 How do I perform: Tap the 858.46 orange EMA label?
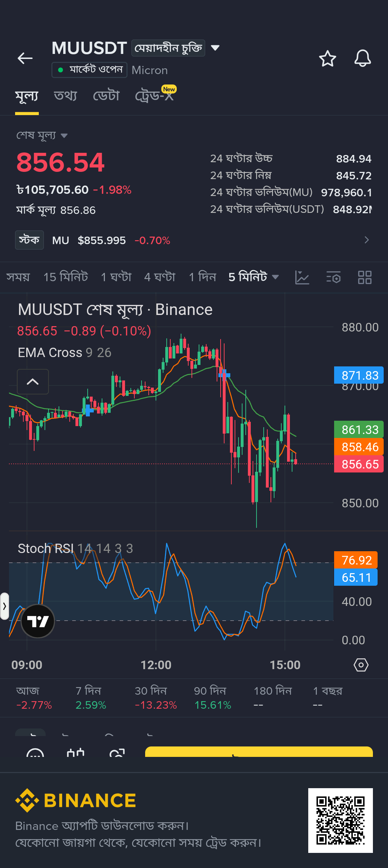click(x=359, y=447)
